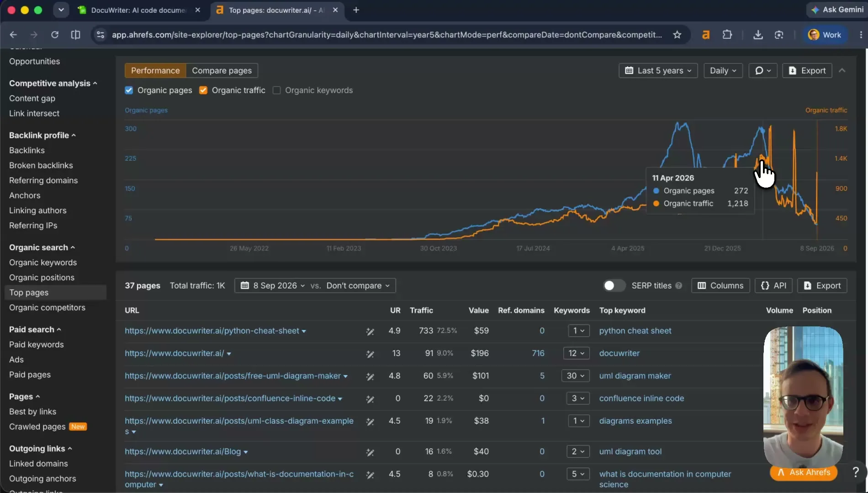This screenshot has height=493, width=868.
Task: Open the 716 referring domains link
Action: (538, 353)
